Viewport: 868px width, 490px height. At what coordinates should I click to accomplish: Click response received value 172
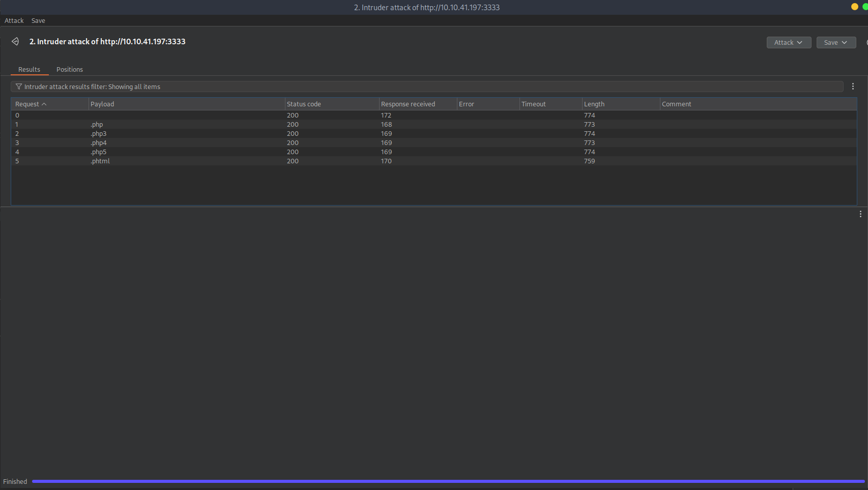click(386, 115)
